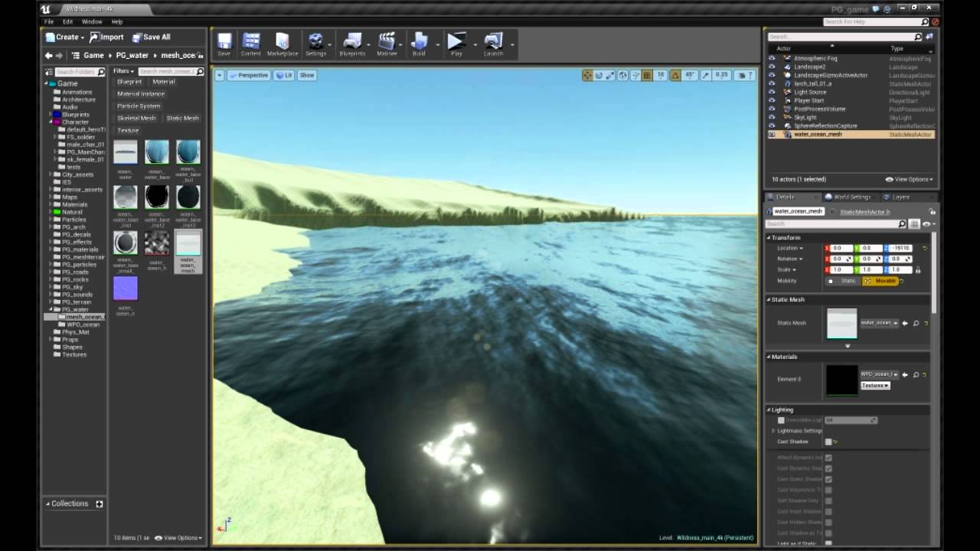Open the Window menu
This screenshot has width=980, height=551.
pyautogui.click(x=92, y=21)
